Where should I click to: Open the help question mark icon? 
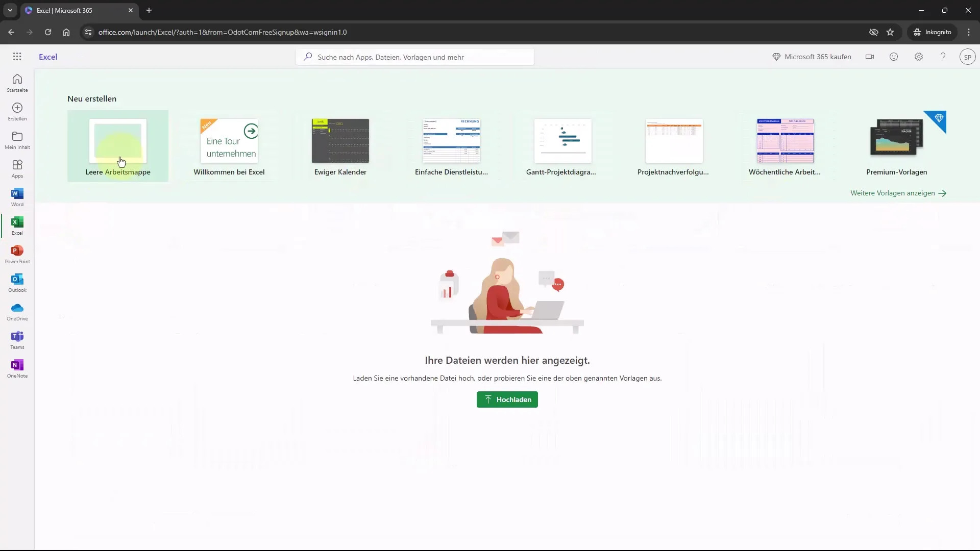pyautogui.click(x=943, y=57)
